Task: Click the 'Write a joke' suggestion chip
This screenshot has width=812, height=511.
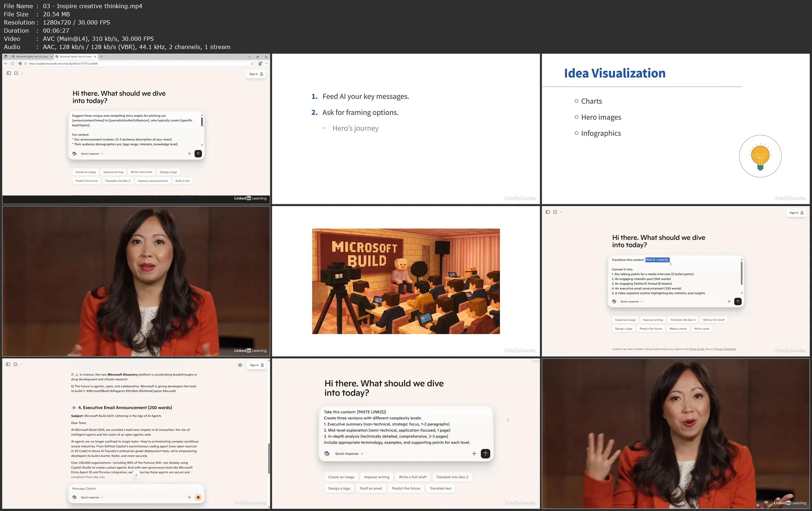Action: [x=702, y=329]
